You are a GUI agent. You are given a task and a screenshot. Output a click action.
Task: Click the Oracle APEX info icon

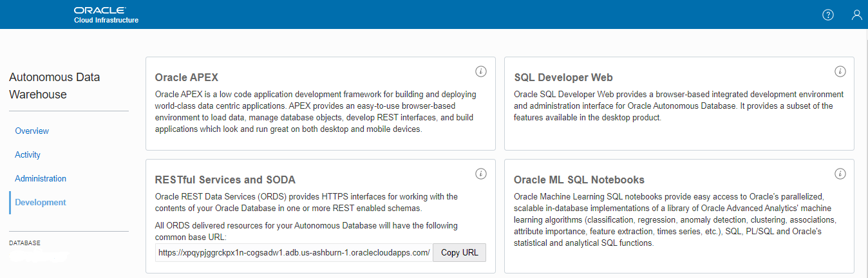[x=480, y=71]
